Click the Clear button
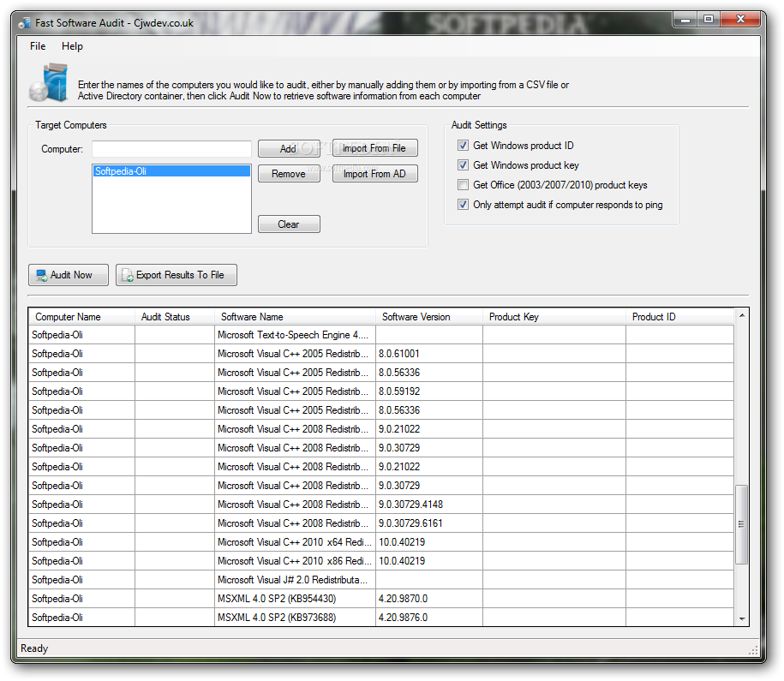 click(289, 224)
